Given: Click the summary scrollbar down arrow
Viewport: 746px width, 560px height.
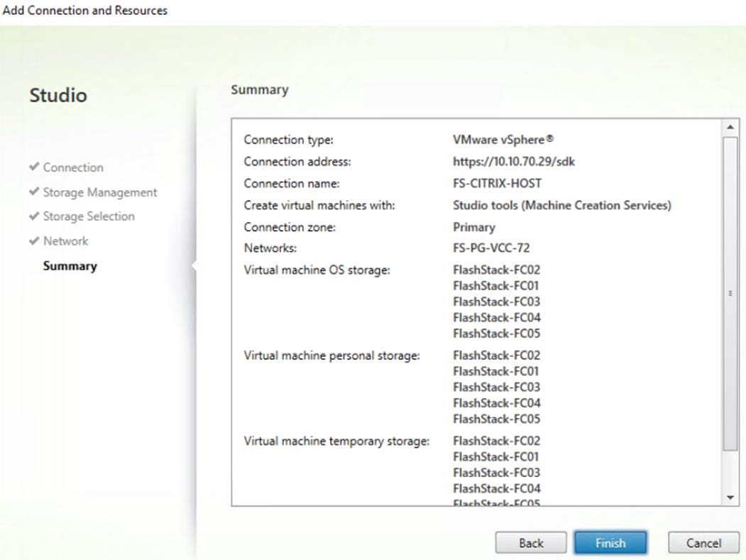Looking at the screenshot, I should tap(730, 498).
